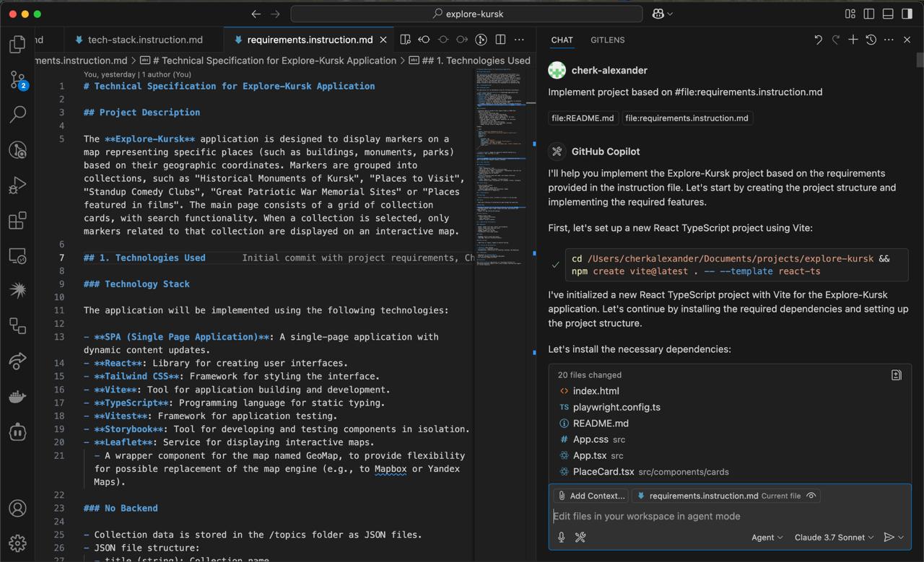Start a new chat with plus icon
924x562 pixels.
pyautogui.click(x=853, y=40)
